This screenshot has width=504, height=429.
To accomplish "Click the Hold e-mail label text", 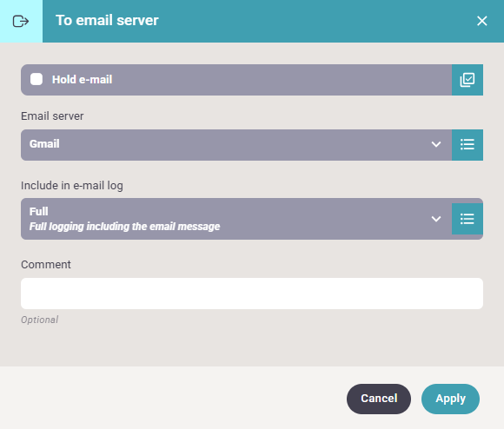I will (82, 79).
